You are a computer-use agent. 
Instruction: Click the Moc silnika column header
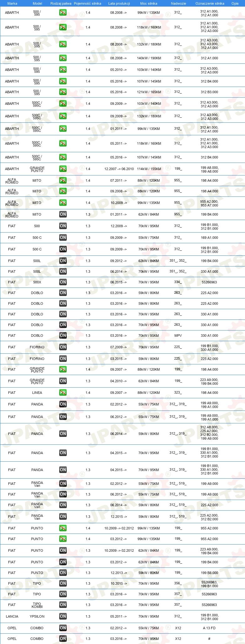(x=149, y=3)
